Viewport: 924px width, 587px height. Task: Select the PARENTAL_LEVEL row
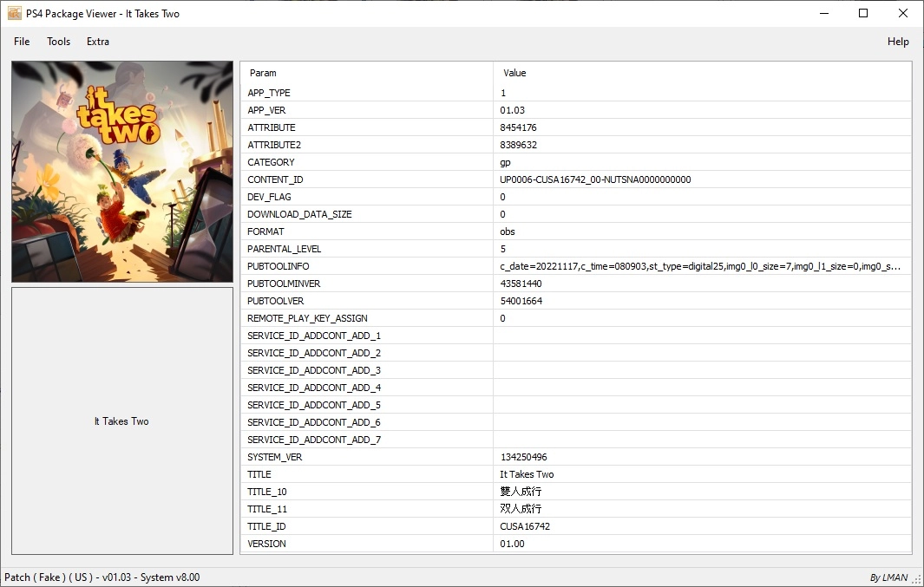click(284, 249)
